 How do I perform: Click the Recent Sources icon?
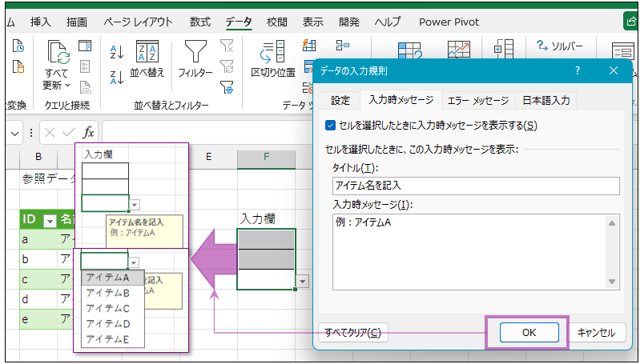(18, 46)
